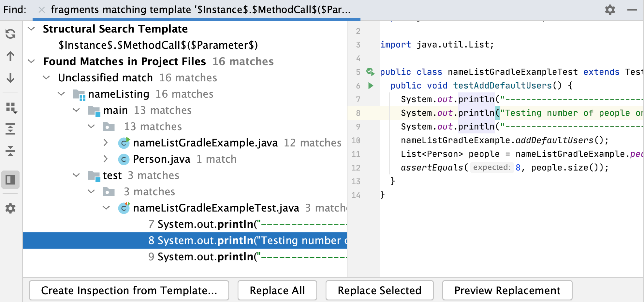Run the testAddDefaultUsers method from the gutter

click(x=371, y=86)
